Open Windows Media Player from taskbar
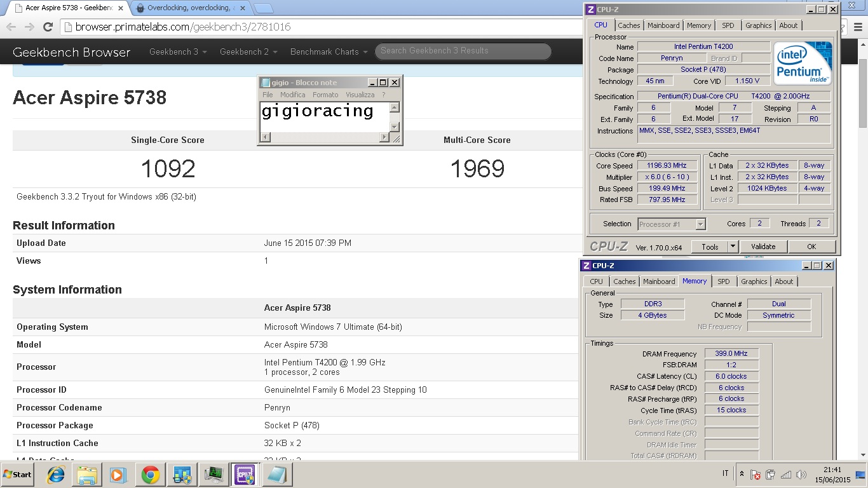868x488 pixels. (x=118, y=475)
